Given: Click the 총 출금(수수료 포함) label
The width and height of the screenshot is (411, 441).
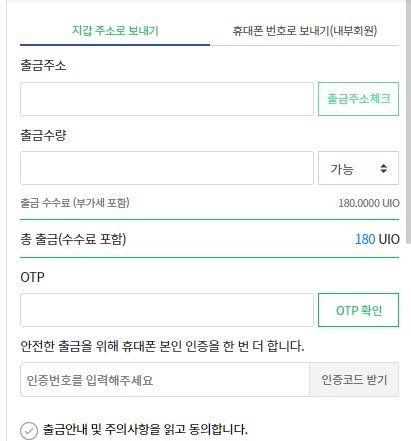Looking at the screenshot, I should (73, 239).
